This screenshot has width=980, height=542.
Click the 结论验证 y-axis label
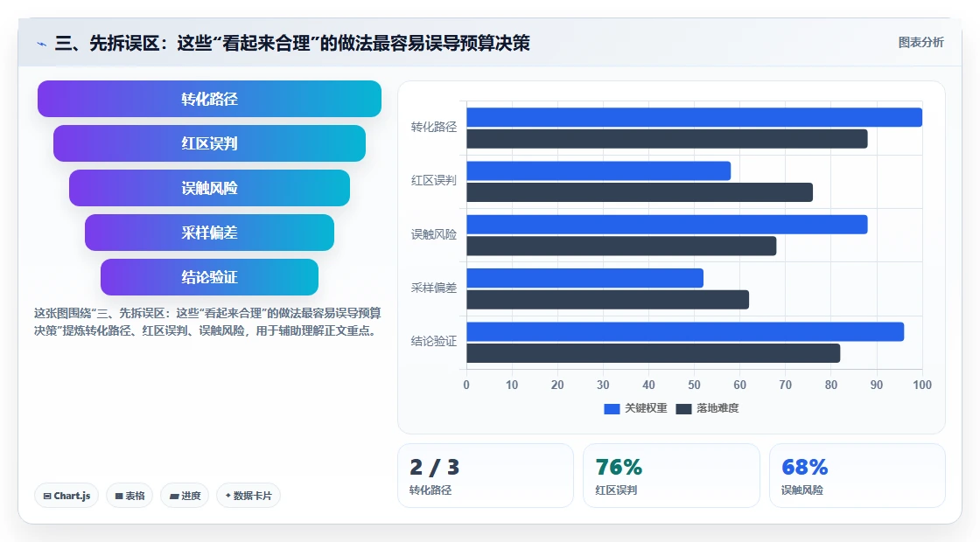tap(434, 342)
